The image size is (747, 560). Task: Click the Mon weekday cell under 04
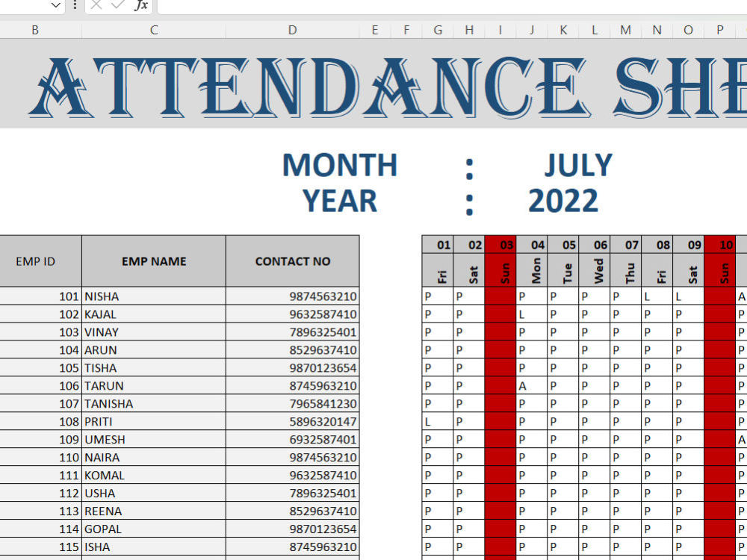click(532, 270)
